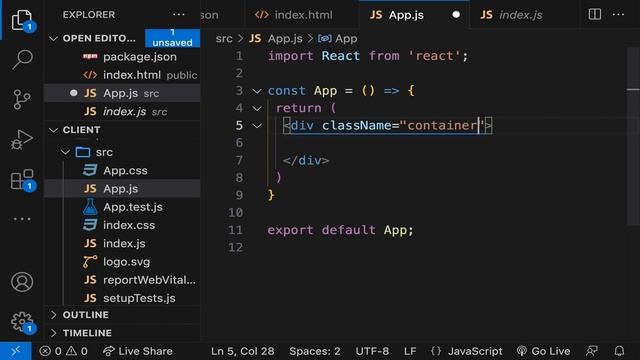
Task: Open the Source Control view
Action: tap(22, 99)
